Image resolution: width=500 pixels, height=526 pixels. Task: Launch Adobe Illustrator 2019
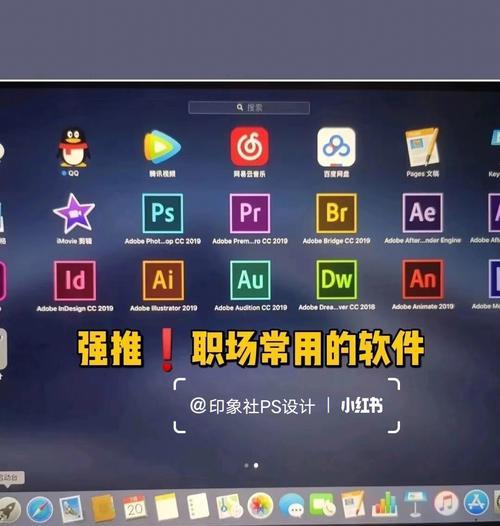point(163,280)
